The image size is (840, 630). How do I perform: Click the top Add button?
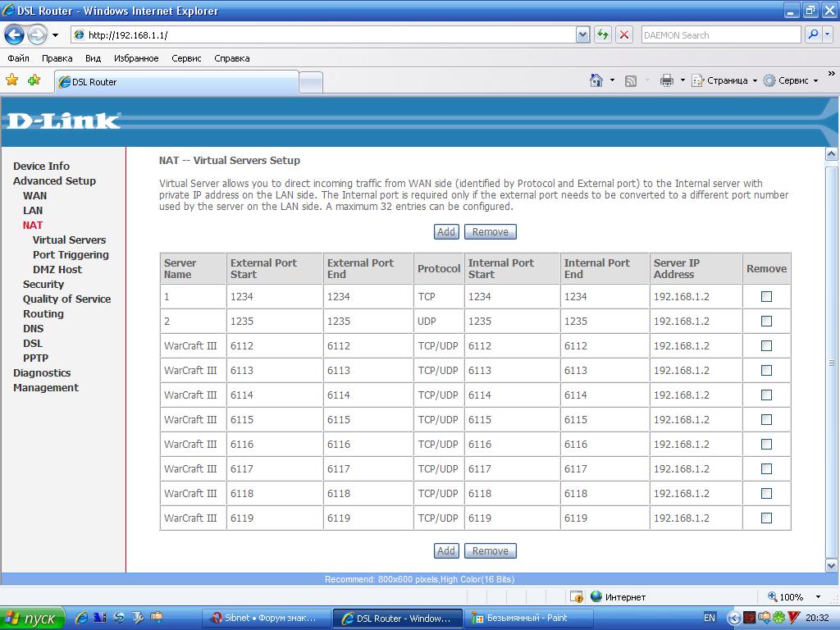click(446, 231)
